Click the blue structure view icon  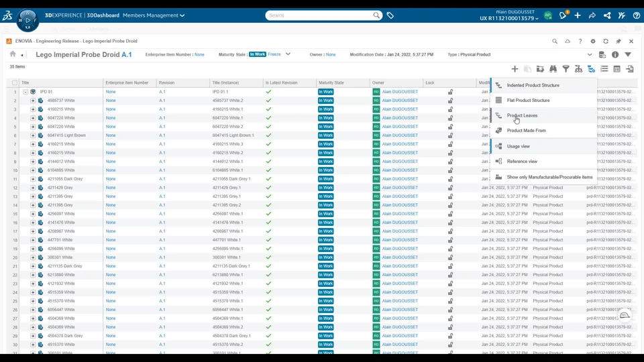tap(591, 69)
